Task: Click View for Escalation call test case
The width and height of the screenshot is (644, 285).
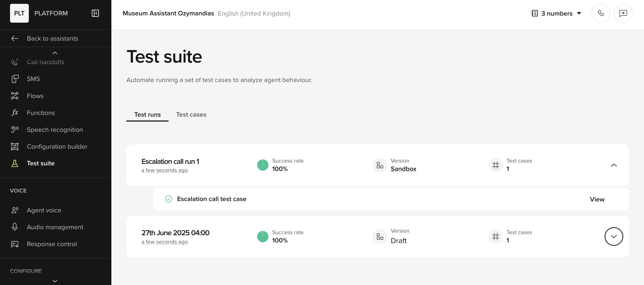Action: point(597,199)
